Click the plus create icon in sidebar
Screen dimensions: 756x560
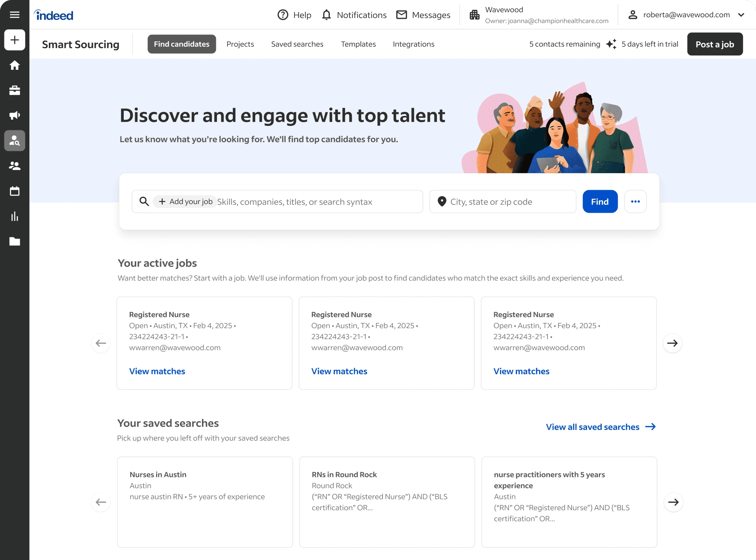coord(15,40)
